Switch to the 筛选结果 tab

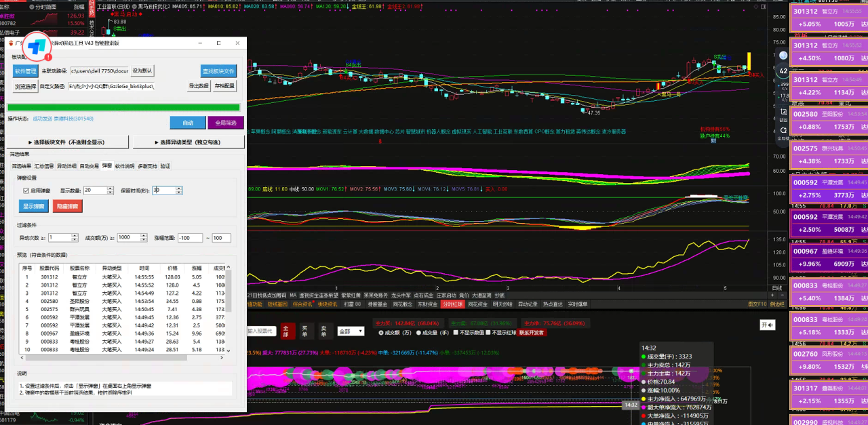tap(21, 165)
